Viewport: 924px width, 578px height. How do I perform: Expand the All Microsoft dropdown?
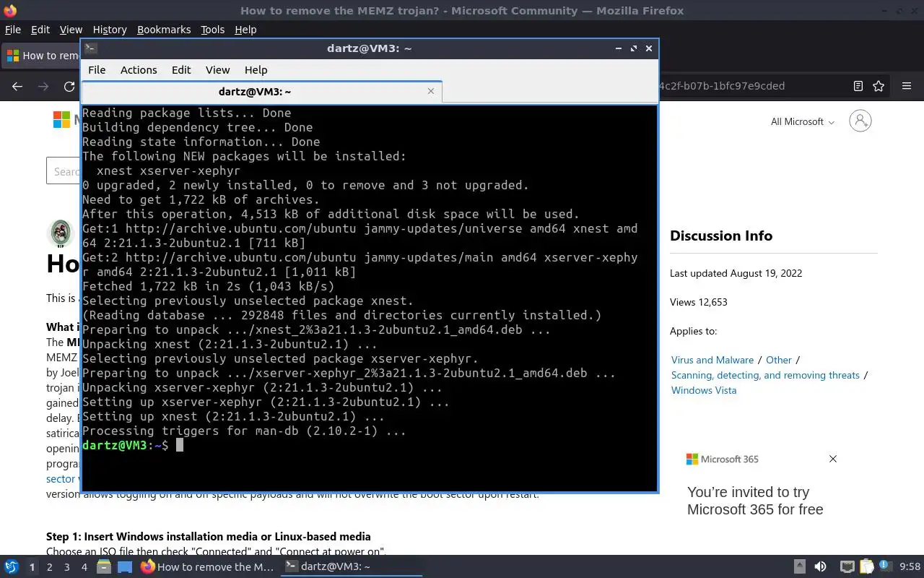pos(803,121)
